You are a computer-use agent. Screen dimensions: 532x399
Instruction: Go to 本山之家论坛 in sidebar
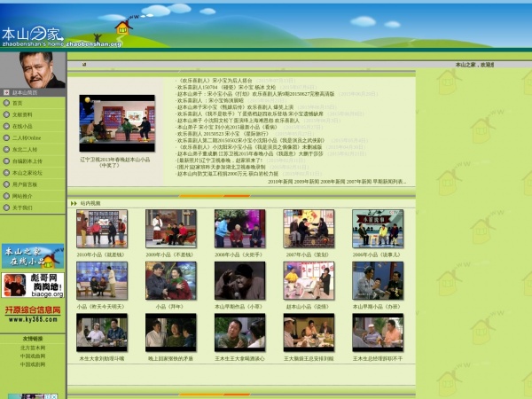[27, 173]
